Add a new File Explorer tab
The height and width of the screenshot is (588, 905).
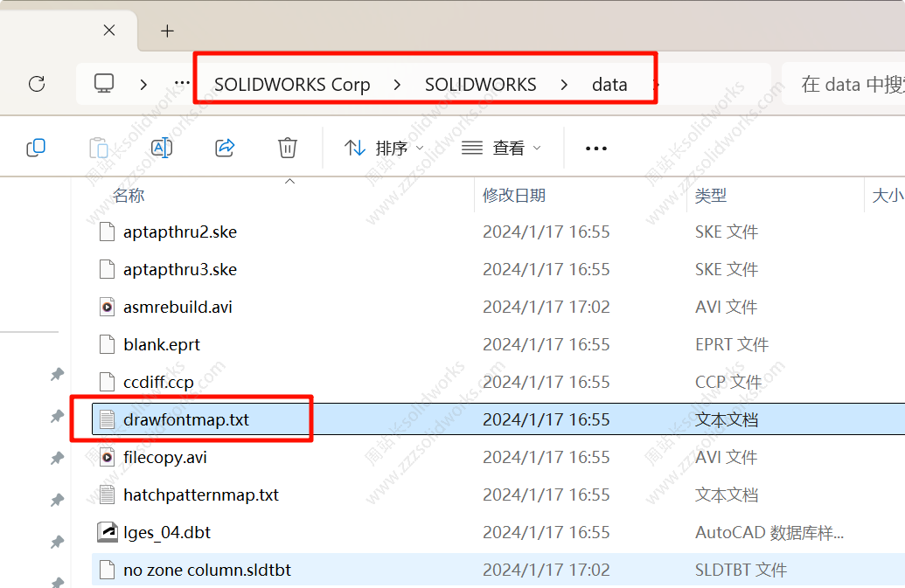pyautogui.click(x=167, y=31)
